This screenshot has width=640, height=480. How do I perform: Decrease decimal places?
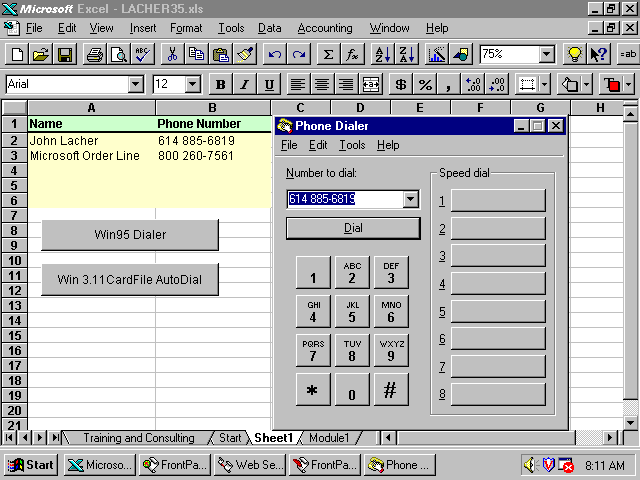pos(496,84)
